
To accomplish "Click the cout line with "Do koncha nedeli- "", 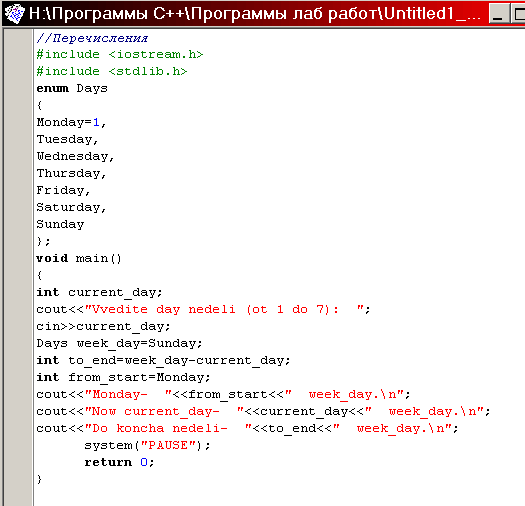I will point(247,429).
